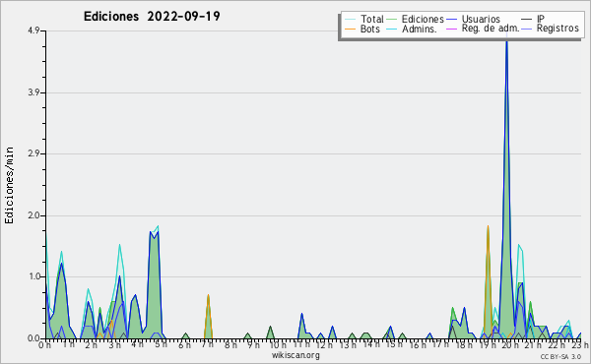
Task: Click the y-axis value 0.0
Action: click(33, 338)
